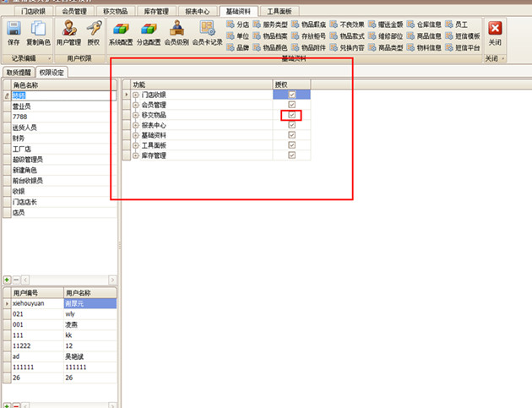Expand the 报表中心 tree node
This screenshot has width=532, height=408.
pos(136,125)
